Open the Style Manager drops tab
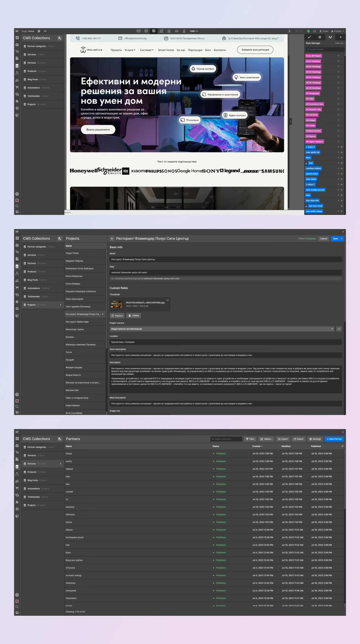This screenshot has height=644, width=360. coord(330,37)
